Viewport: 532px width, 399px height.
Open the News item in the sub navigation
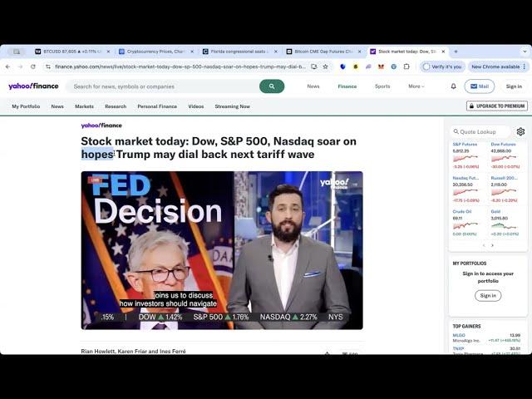pos(57,106)
